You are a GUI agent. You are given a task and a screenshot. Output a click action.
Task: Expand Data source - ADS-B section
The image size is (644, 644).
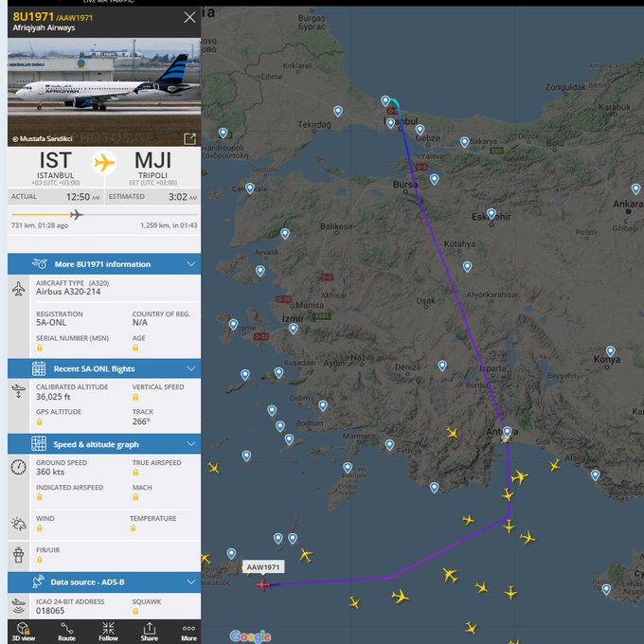[104, 582]
